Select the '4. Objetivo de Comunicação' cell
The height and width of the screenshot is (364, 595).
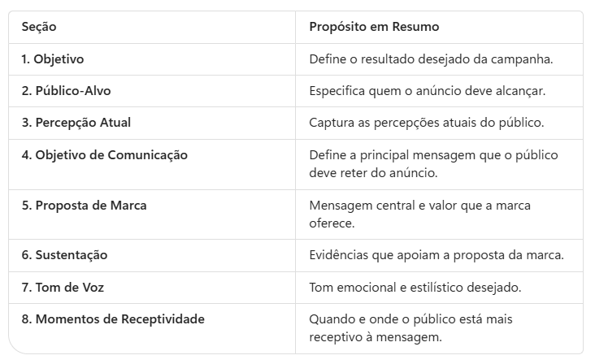152,164
